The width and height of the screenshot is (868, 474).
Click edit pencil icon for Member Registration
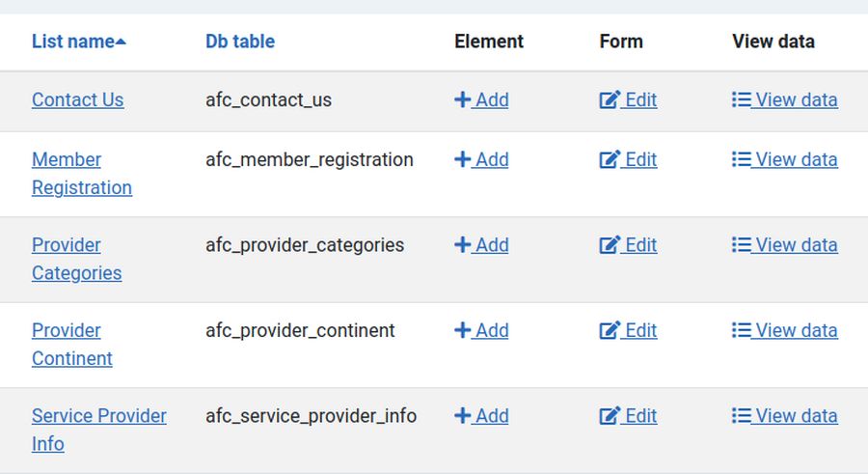coord(610,159)
